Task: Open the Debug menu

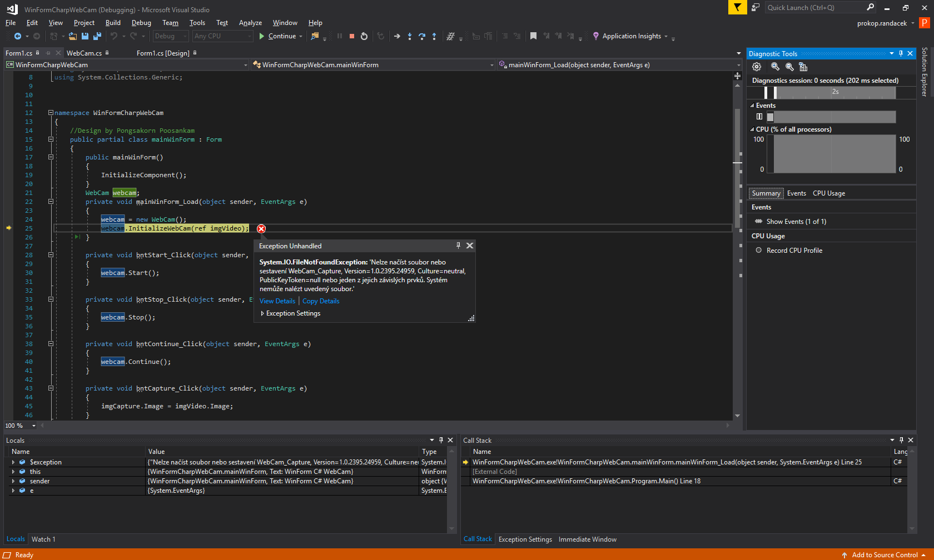Action: (x=141, y=23)
